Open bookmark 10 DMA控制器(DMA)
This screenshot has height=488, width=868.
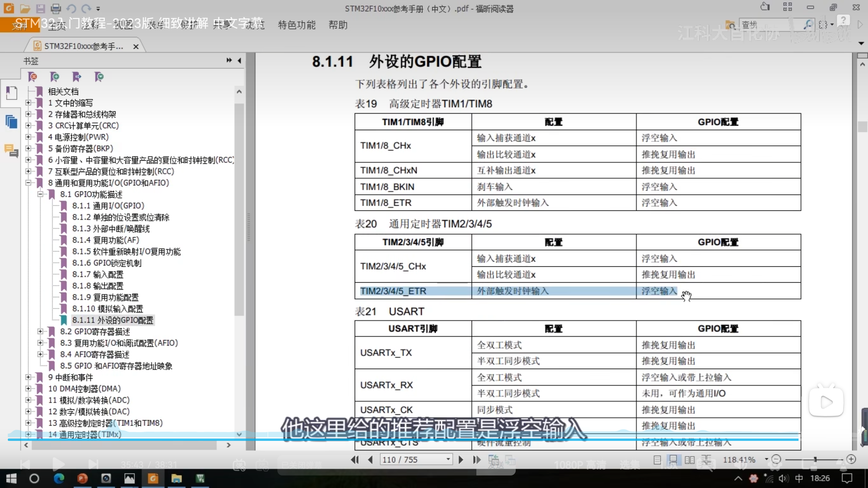(x=84, y=389)
